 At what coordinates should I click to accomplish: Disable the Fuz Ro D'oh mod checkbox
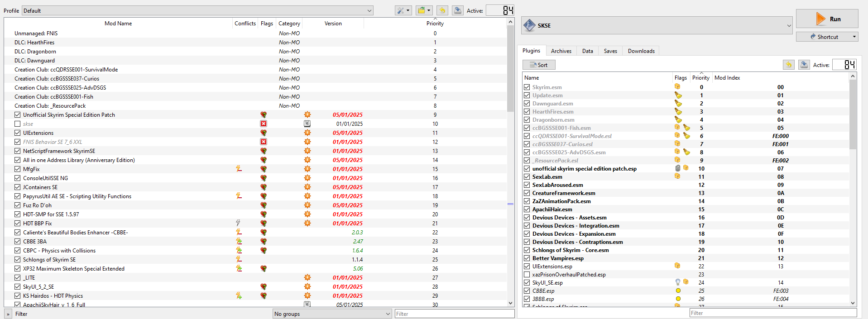pos(17,205)
